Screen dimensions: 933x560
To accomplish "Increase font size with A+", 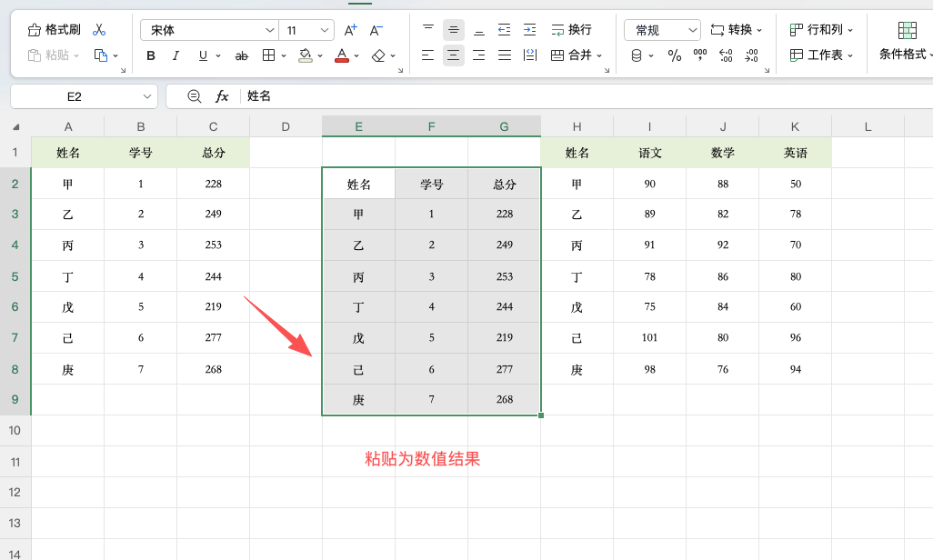I will [350, 30].
